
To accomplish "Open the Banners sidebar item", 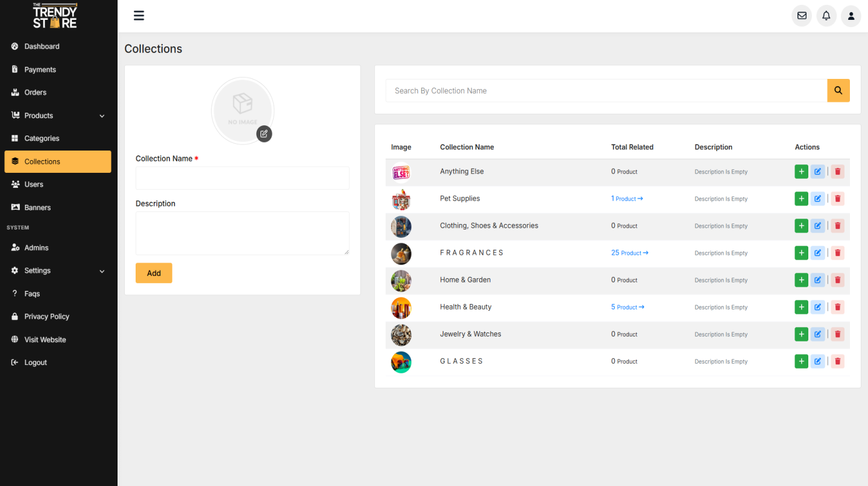I will pos(37,207).
